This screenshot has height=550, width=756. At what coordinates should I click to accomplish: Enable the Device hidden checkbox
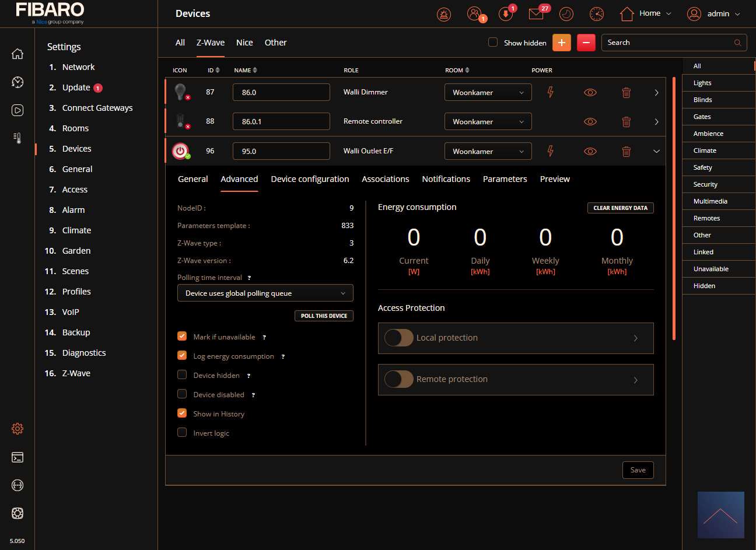coord(182,375)
